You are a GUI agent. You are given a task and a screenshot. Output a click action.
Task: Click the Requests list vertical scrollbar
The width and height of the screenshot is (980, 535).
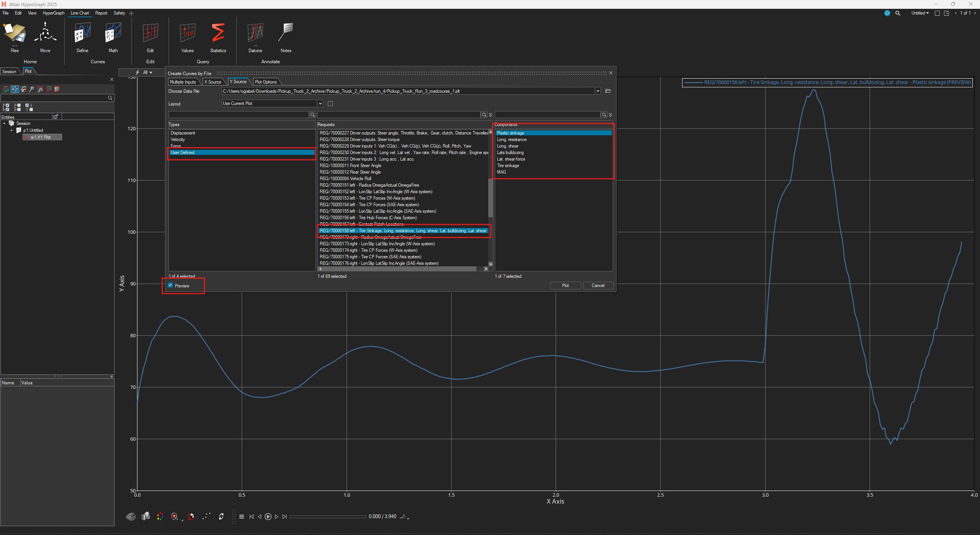tap(491, 198)
